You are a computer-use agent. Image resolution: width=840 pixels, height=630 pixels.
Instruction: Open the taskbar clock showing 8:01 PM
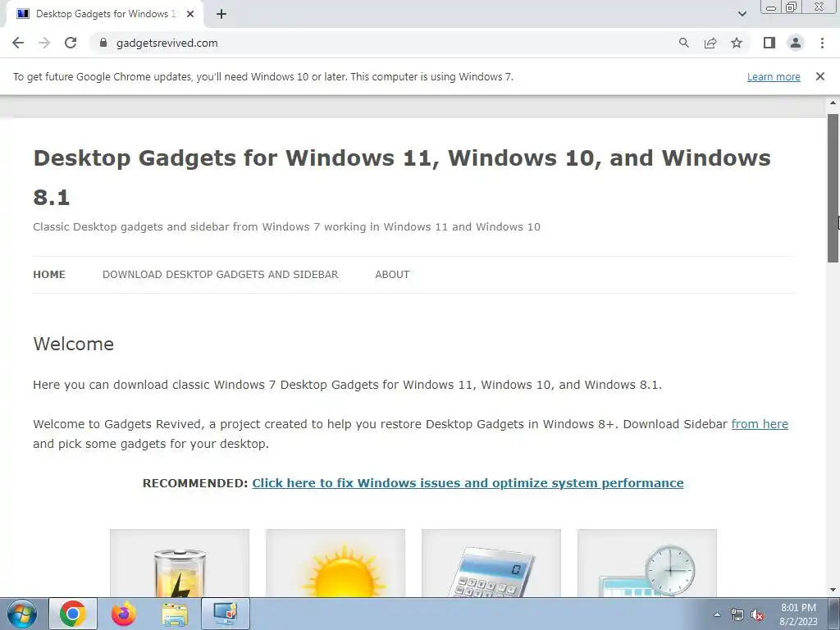tap(798, 614)
